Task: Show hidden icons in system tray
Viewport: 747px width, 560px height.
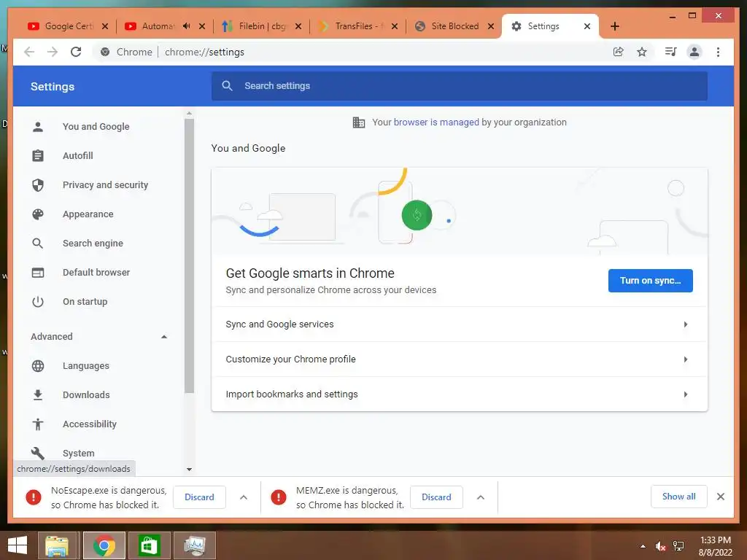Action: click(643, 546)
